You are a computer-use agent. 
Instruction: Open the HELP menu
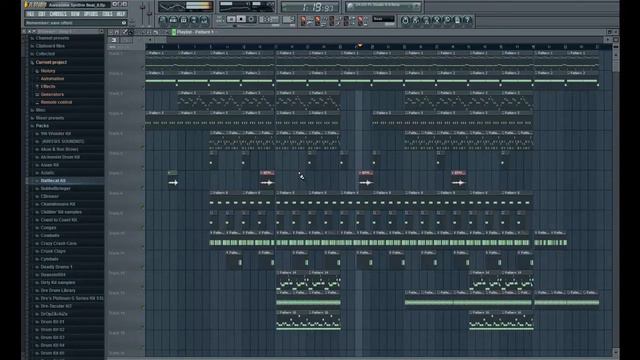click(x=121, y=14)
